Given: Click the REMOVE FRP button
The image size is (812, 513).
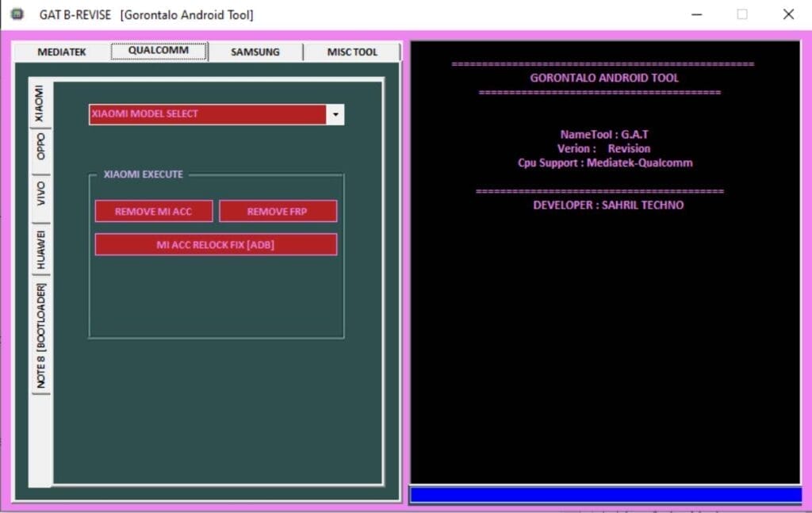Looking at the screenshot, I should tap(278, 211).
